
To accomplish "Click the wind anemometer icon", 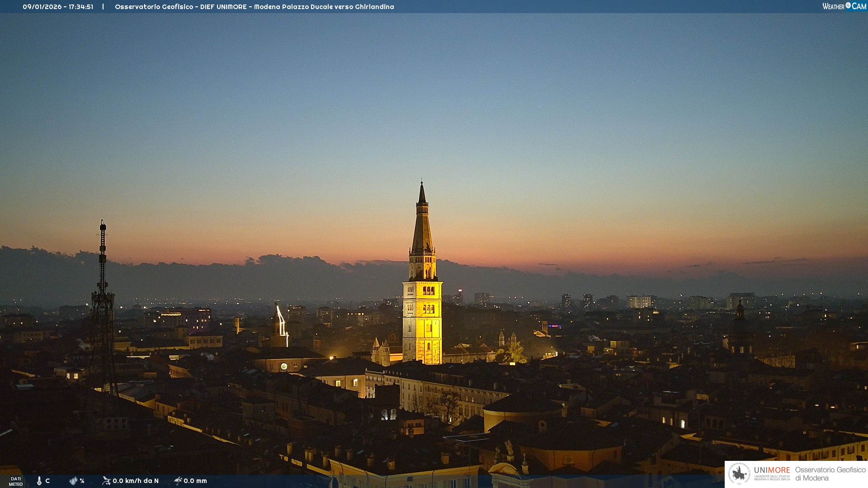I will pyautogui.click(x=106, y=481).
